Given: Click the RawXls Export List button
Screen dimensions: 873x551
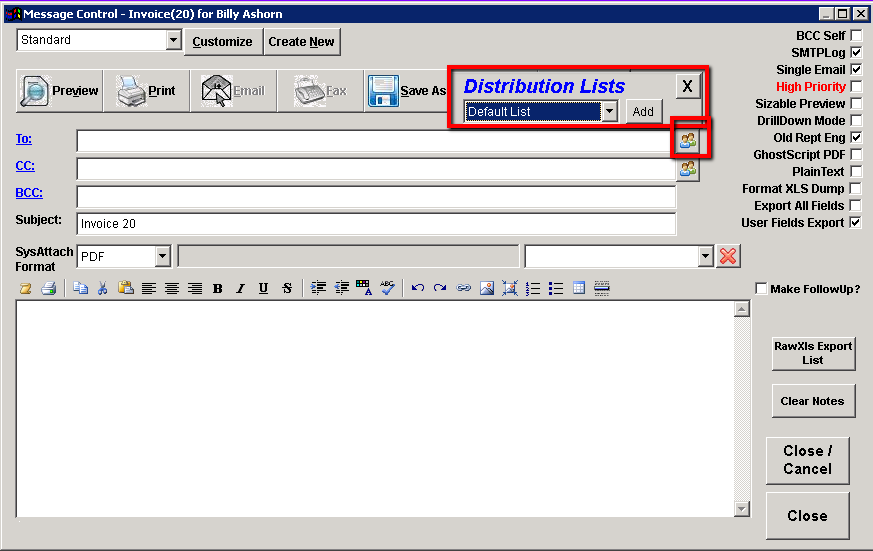Looking at the screenshot, I should point(813,353).
